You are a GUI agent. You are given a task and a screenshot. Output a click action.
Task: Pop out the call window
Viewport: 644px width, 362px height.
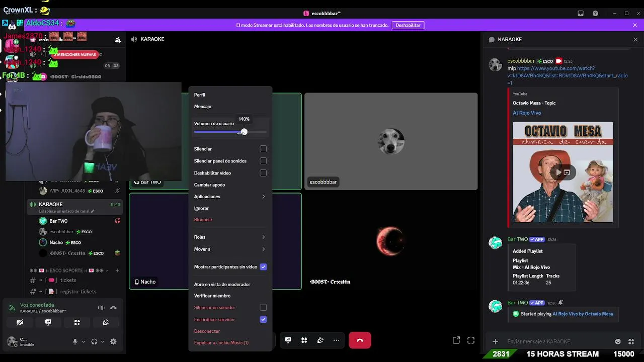(x=456, y=340)
